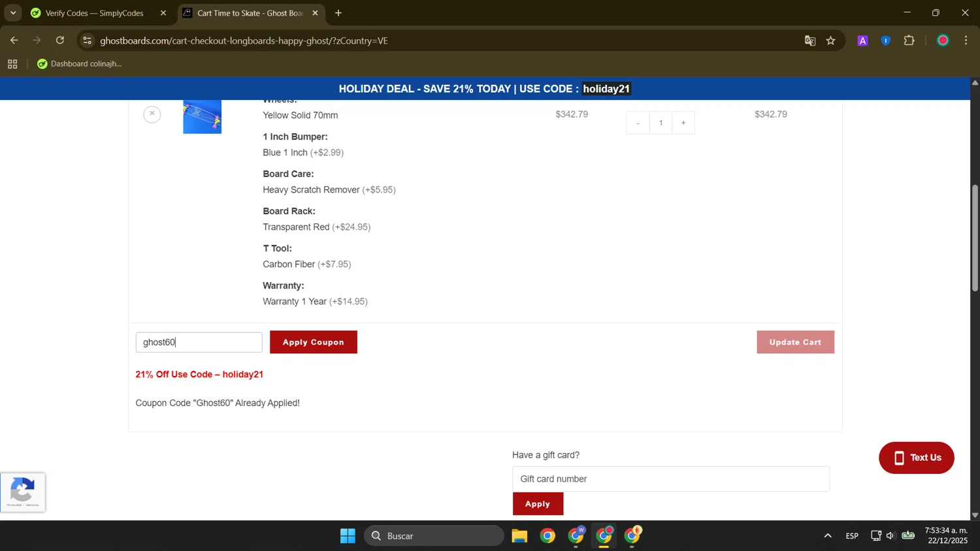Remove the cart item with the X icon

(x=152, y=114)
